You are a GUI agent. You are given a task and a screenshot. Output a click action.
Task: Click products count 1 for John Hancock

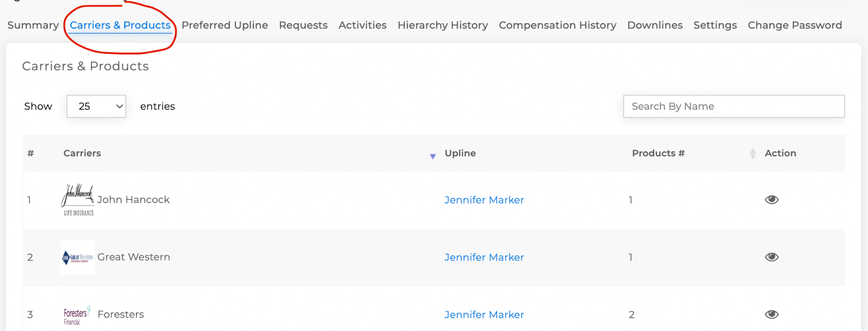click(x=630, y=200)
